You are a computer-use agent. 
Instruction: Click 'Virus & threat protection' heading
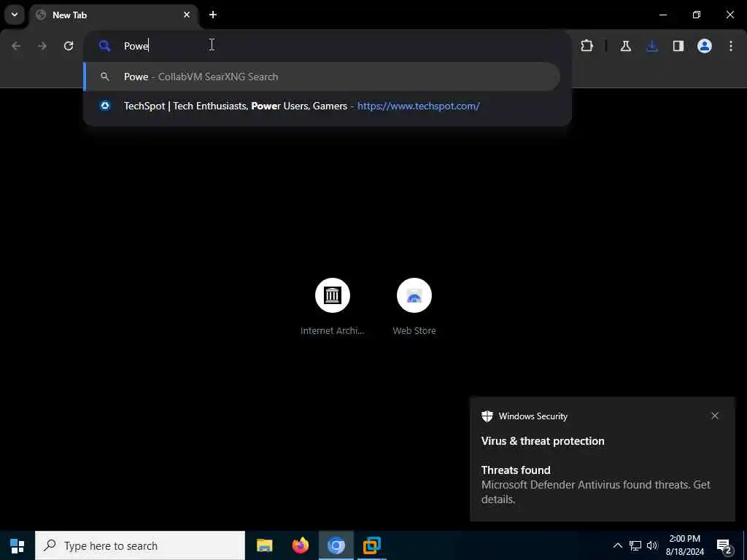click(543, 441)
